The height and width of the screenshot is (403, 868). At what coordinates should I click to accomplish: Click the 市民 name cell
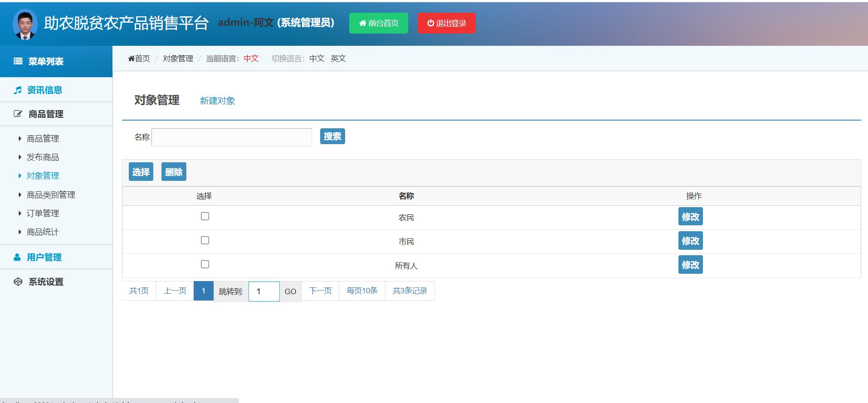[406, 242]
